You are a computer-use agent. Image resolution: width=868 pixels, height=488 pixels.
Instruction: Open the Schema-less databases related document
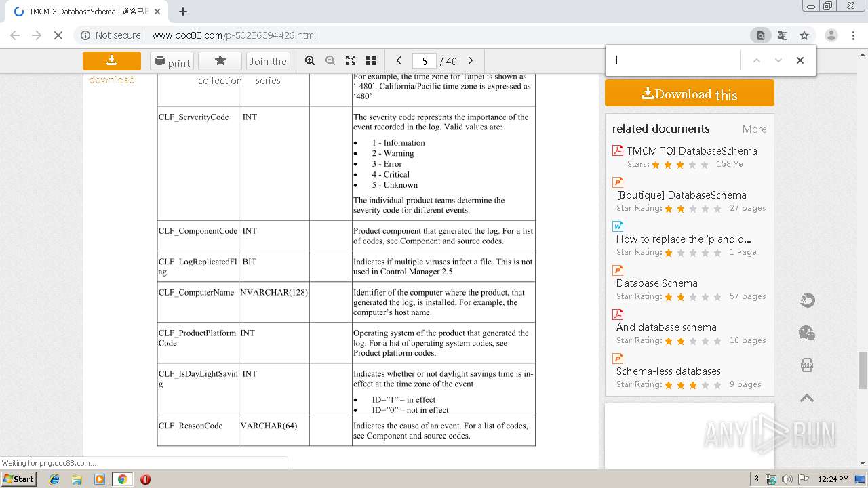(x=668, y=371)
